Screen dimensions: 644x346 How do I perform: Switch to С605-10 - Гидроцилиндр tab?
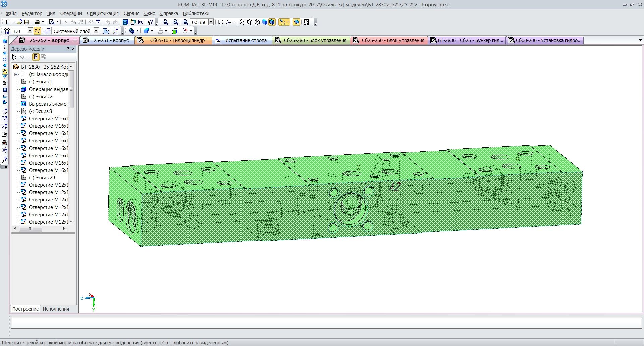tap(177, 40)
